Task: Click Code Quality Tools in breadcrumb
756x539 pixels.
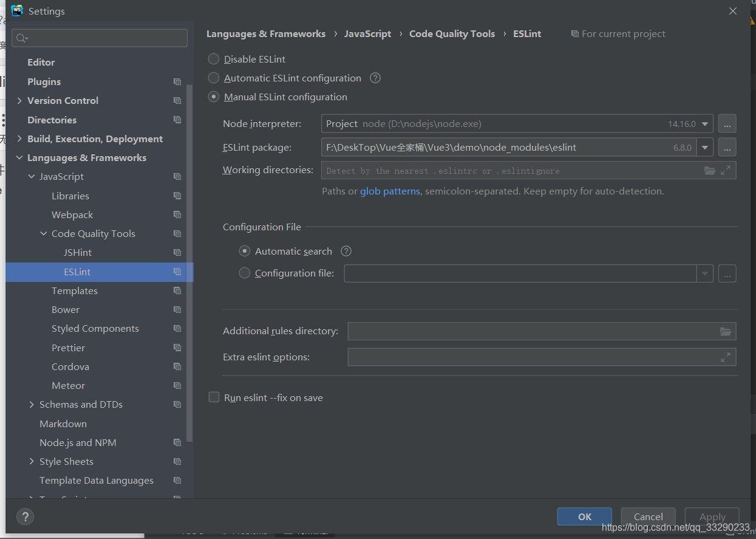Action: [452, 34]
